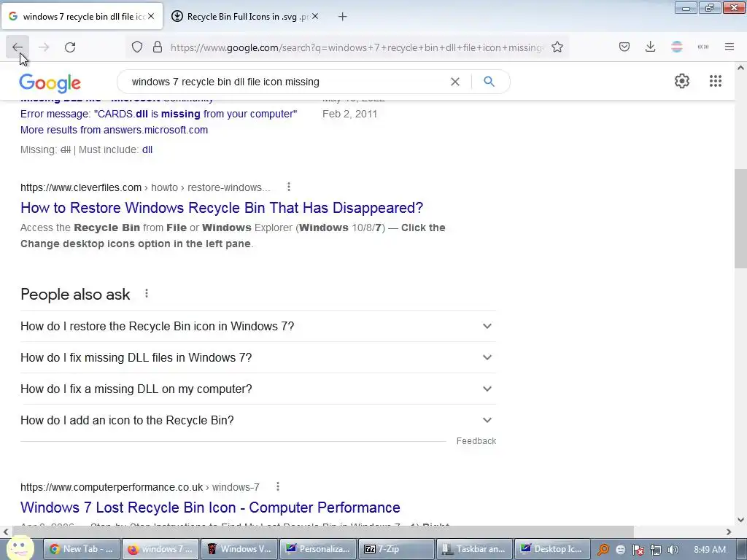Switch to the Recycle Bin Full Icons tab
This screenshot has height=560, width=747.
tap(245, 17)
